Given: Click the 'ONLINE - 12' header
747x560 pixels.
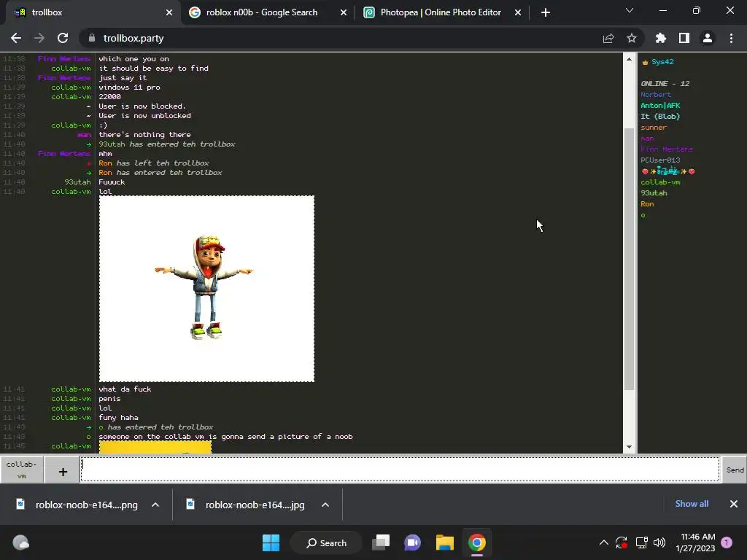Looking at the screenshot, I should (x=665, y=84).
